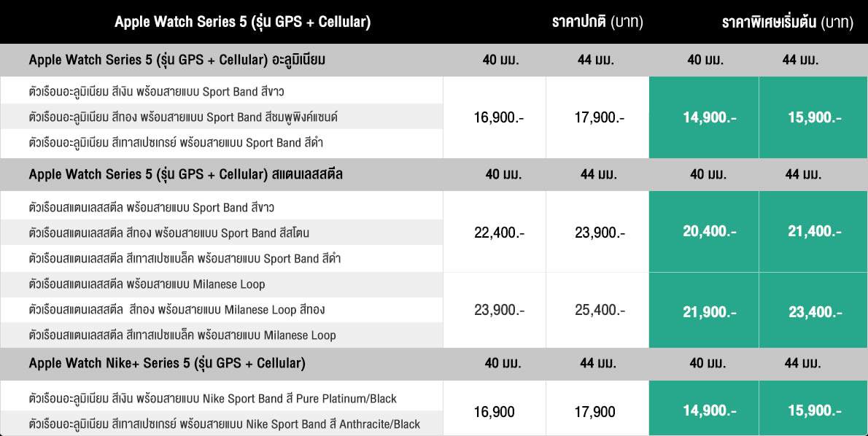Image resolution: width=868 pixels, height=436 pixels.
Task: Click the green 23,400.- special price cell
Action: tap(815, 312)
